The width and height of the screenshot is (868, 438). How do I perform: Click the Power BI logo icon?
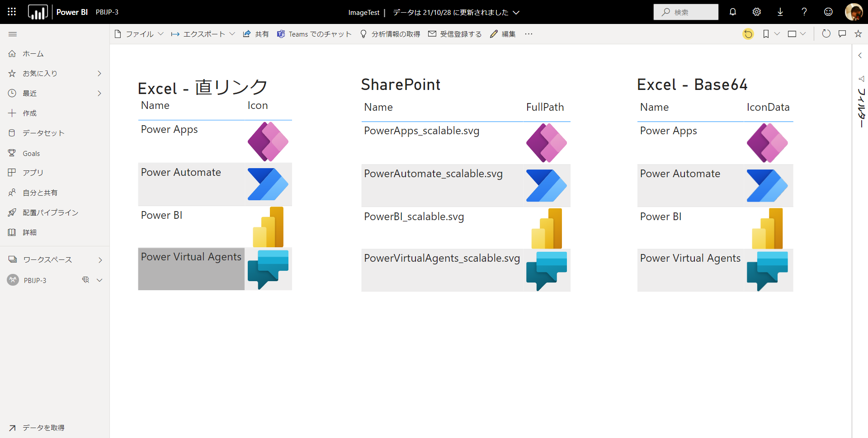(x=38, y=12)
